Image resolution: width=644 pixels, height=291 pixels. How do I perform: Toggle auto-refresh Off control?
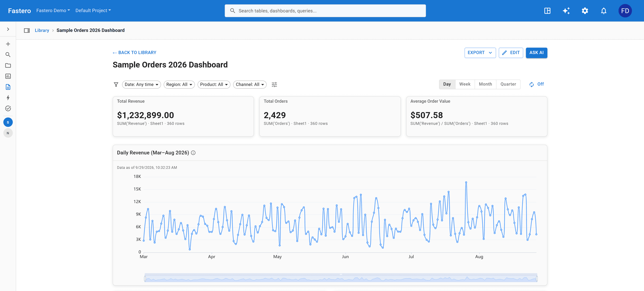tap(536, 84)
